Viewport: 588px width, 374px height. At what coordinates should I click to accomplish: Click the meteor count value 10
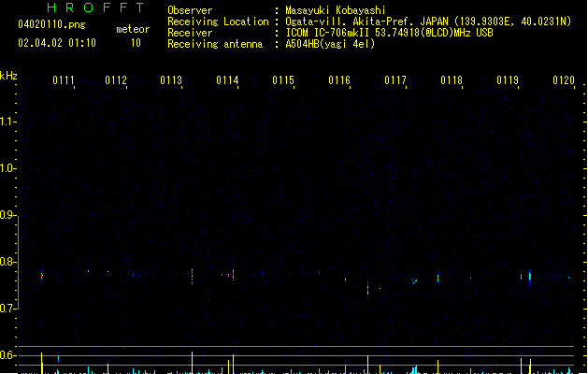[x=136, y=43]
